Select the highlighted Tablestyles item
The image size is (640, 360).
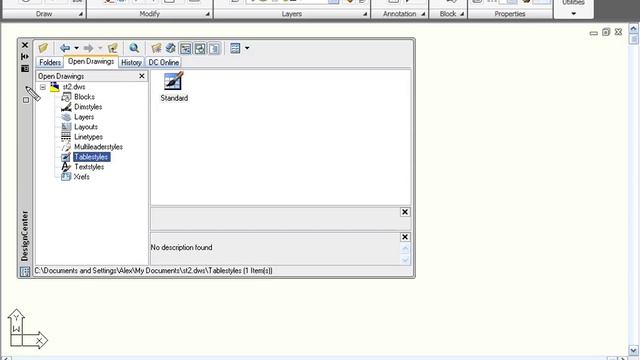click(91, 157)
